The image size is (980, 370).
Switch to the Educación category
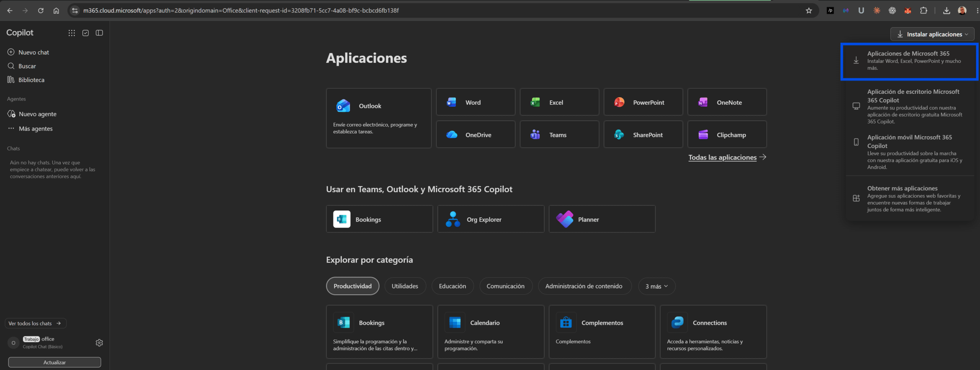click(x=452, y=286)
